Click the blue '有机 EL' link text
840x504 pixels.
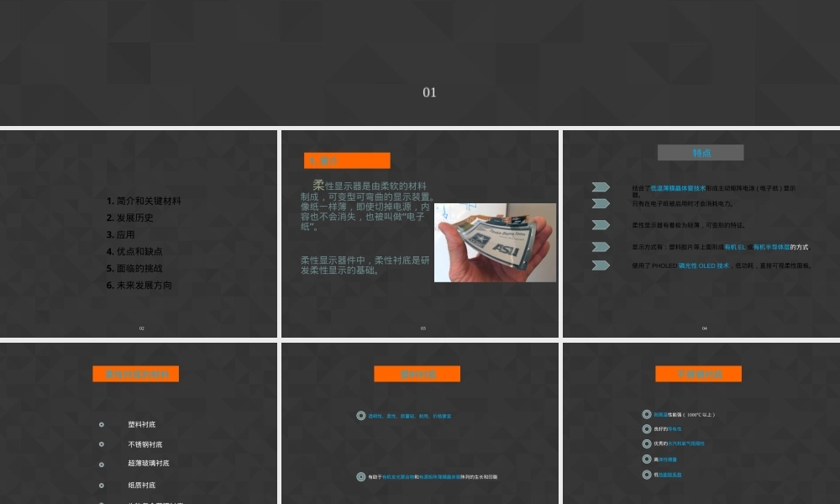(734, 247)
